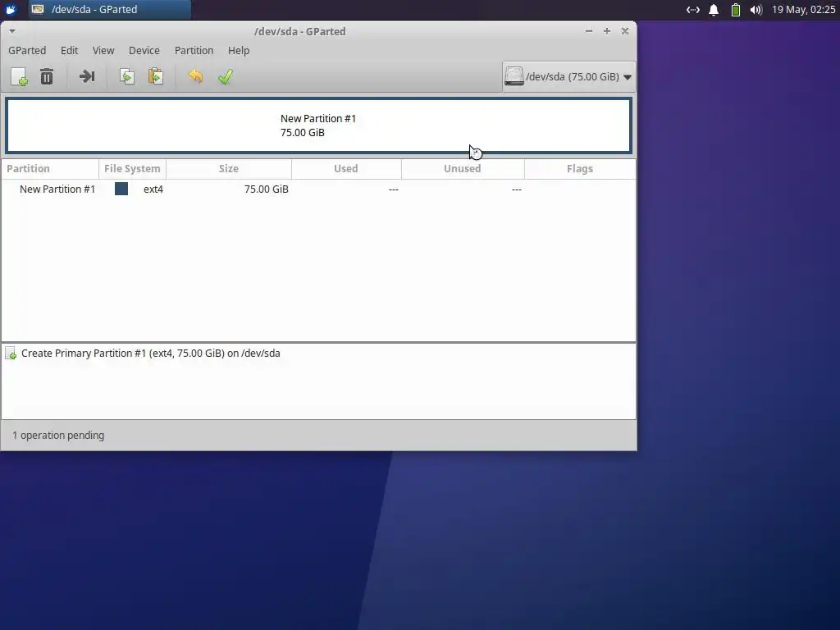Click the hard disk icon in device selector

[x=514, y=76]
